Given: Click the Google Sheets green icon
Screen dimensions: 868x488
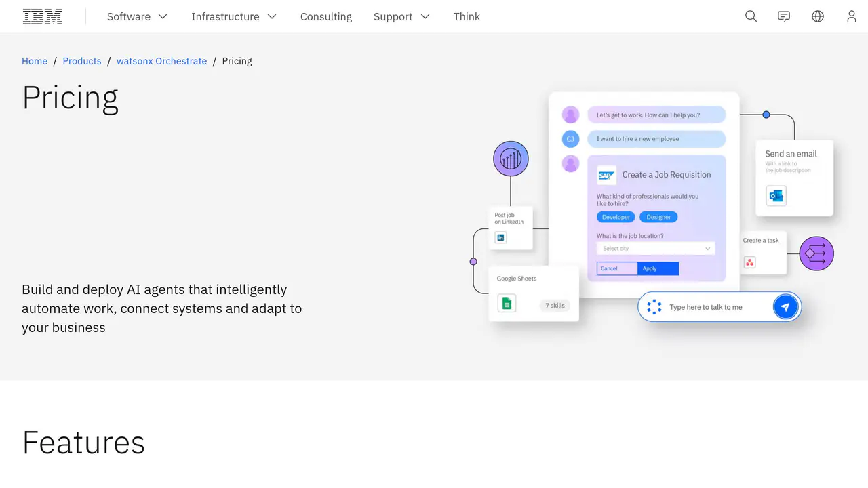Looking at the screenshot, I should tap(507, 303).
